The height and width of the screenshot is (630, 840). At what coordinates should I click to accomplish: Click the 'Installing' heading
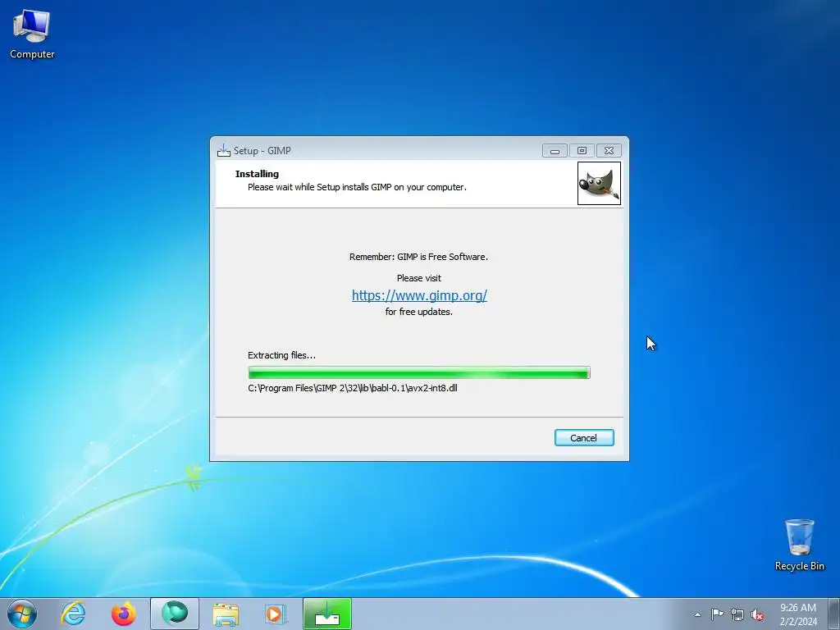point(257,174)
